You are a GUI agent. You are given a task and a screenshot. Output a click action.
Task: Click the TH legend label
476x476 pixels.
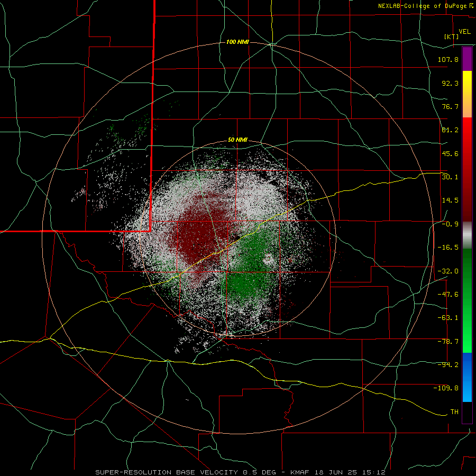pyautogui.click(x=454, y=412)
